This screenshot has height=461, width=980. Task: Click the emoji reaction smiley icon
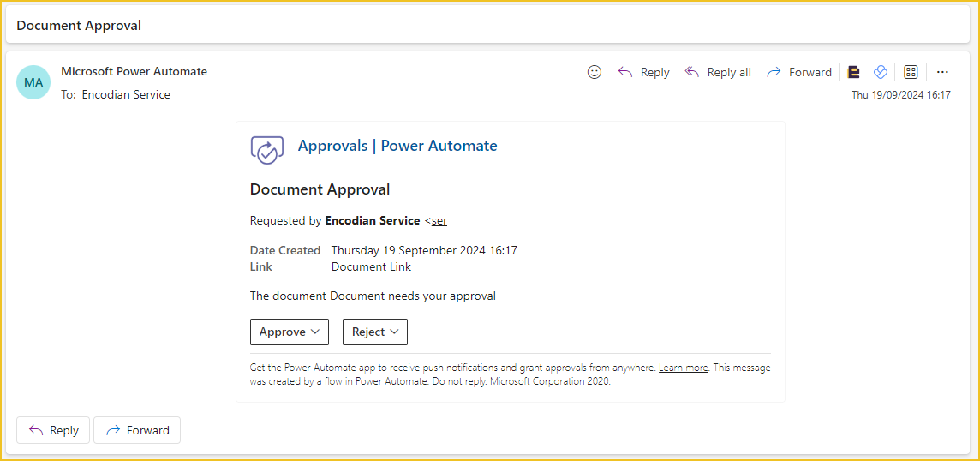point(595,72)
